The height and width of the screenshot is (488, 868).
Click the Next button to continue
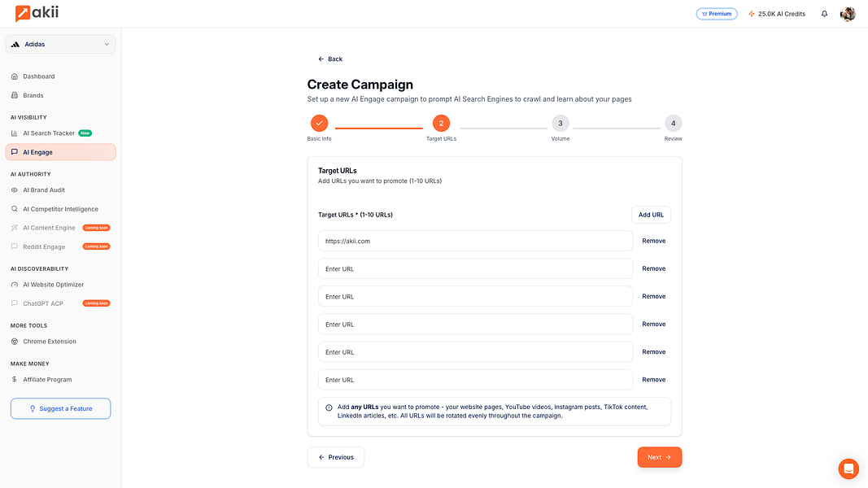(659, 457)
